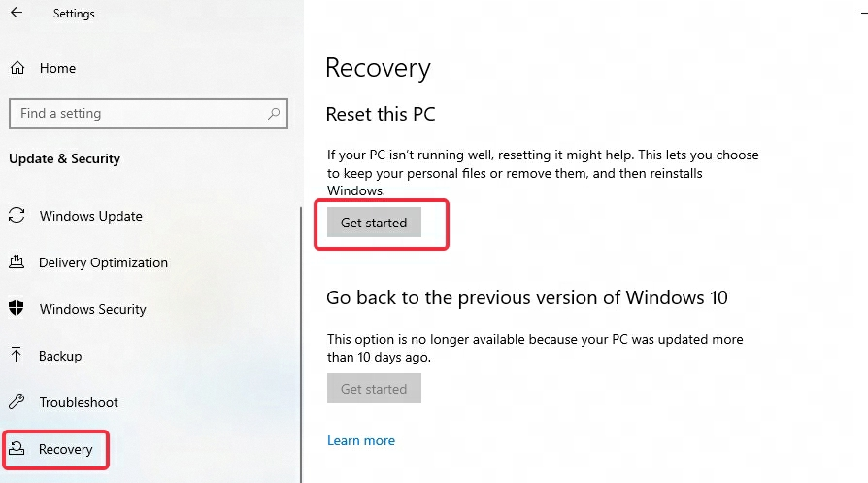868x483 pixels.
Task: Focus the Find a setting field
Action: tap(136, 114)
